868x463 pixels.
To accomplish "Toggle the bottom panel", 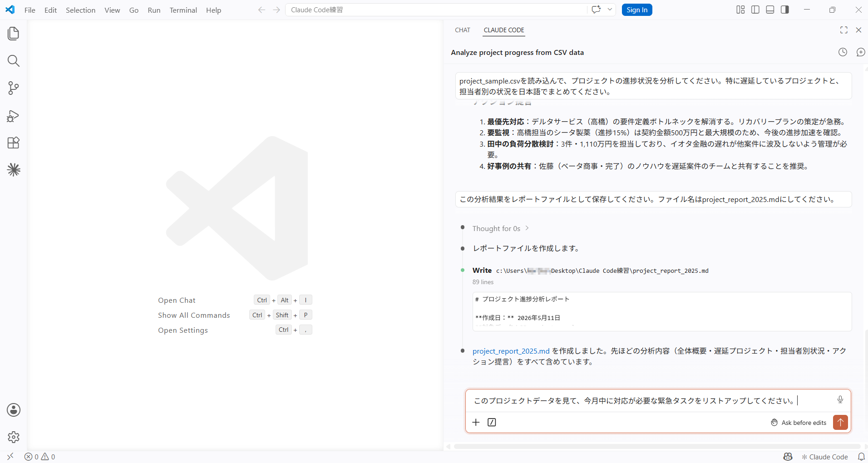I will click(x=770, y=10).
